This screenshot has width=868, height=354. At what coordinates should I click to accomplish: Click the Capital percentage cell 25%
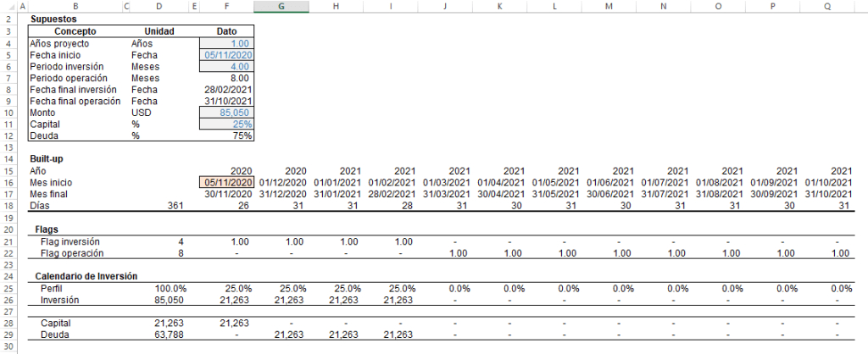[x=226, y=124]
